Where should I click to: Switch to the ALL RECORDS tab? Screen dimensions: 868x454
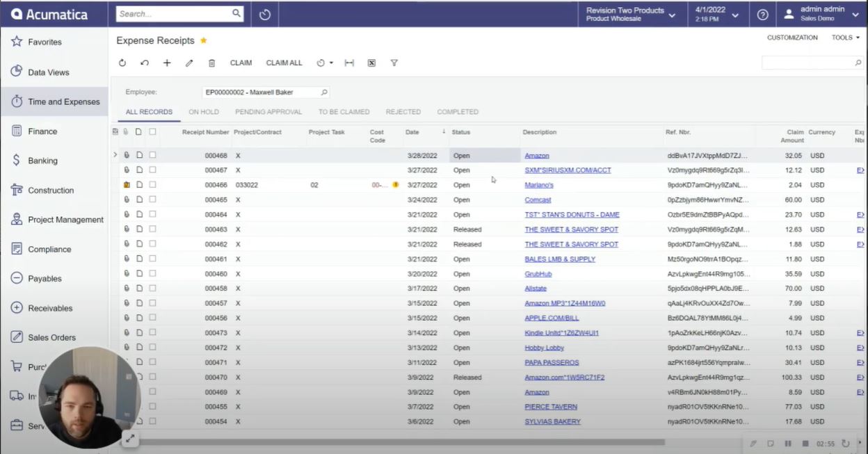pyautogui.click(x=149, y=112)
